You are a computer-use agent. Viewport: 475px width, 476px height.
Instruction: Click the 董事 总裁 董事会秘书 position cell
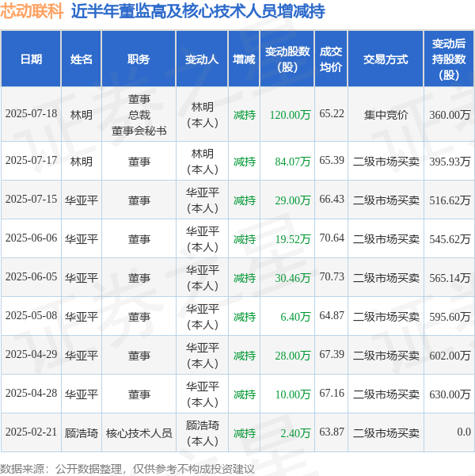tap(139, 115)
